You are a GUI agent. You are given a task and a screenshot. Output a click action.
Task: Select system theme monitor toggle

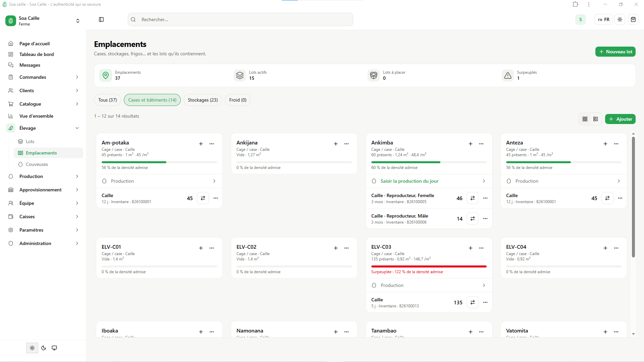(x=54, y=348)
